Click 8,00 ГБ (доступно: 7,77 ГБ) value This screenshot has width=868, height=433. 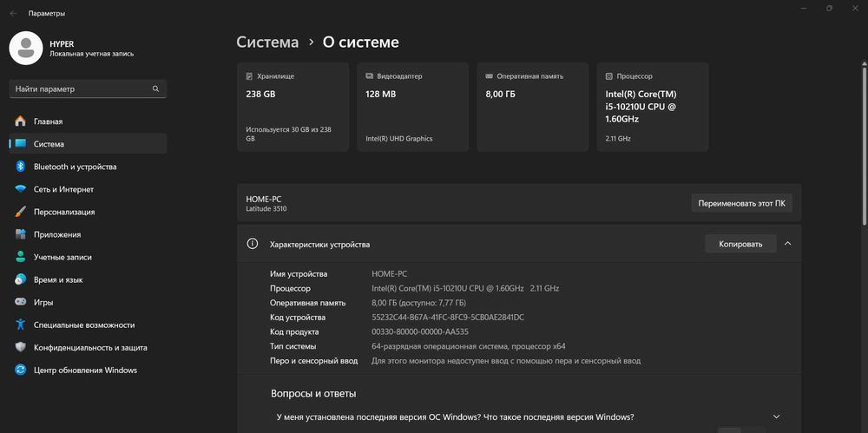pyautogui.click(x=418, y=303)
